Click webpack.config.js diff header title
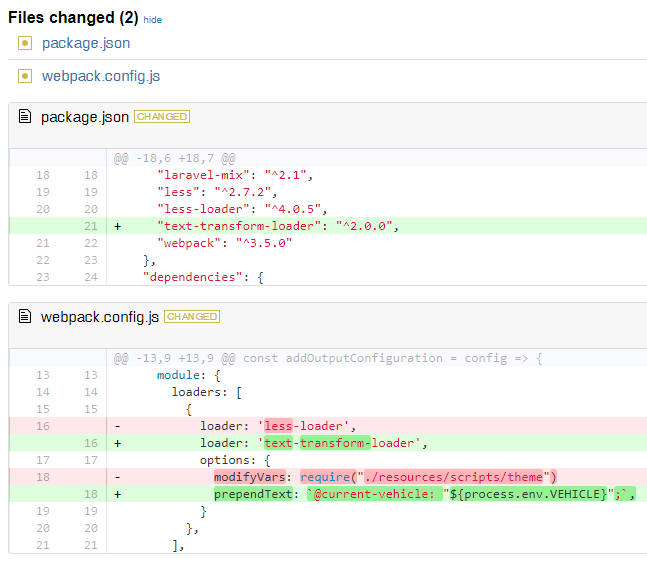The height and width of the screenshot is (565, 647). (x=99, y=317)
